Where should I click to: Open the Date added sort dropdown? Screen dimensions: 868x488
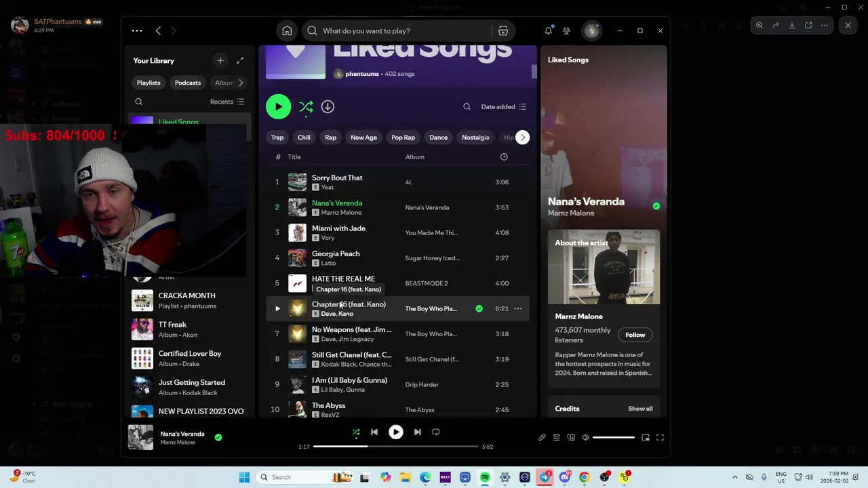[x=503, y=106]
